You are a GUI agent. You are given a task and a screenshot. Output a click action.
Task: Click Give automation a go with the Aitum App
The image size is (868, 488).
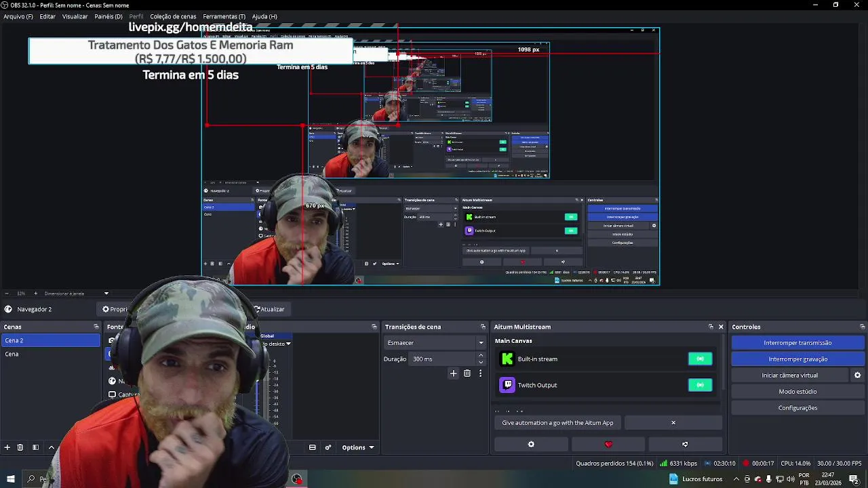557,423
